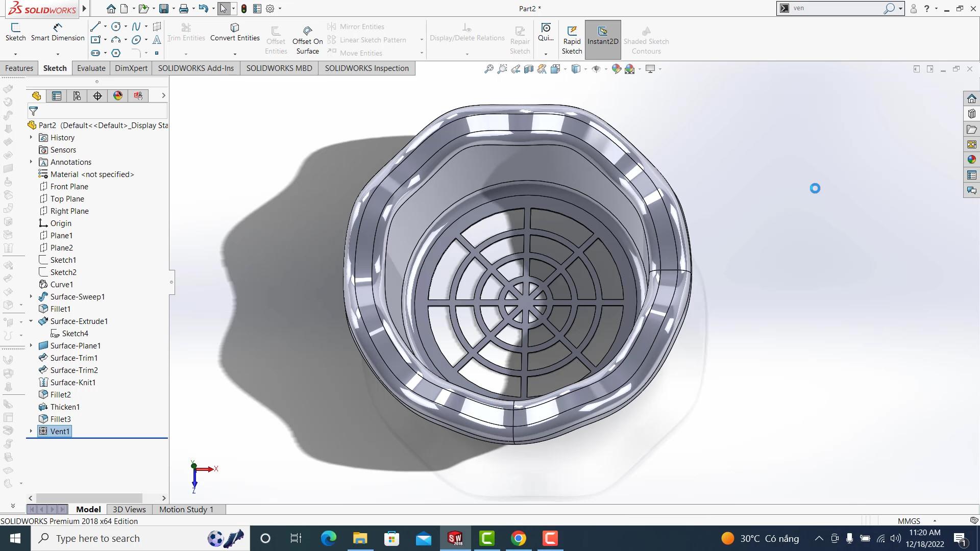Click the Edit Appearance color ball
The height and width of the screenshot is (551, 980).
click(616, 69)
